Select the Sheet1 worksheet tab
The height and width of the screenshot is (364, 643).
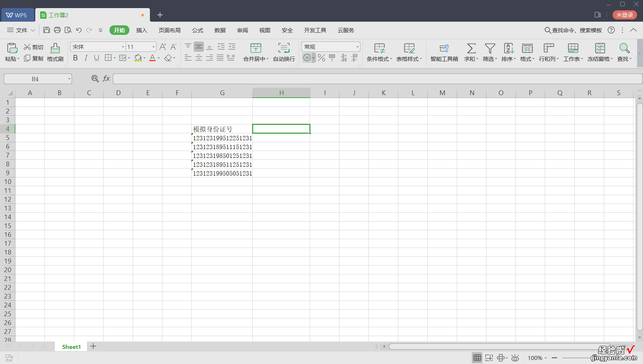pos(71,347)
